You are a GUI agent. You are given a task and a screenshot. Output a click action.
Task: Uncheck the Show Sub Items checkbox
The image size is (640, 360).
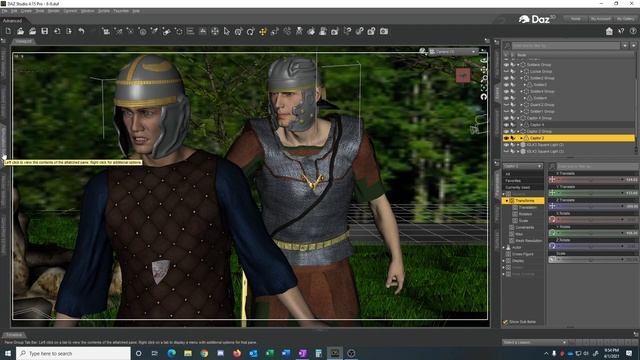[506, 322]
